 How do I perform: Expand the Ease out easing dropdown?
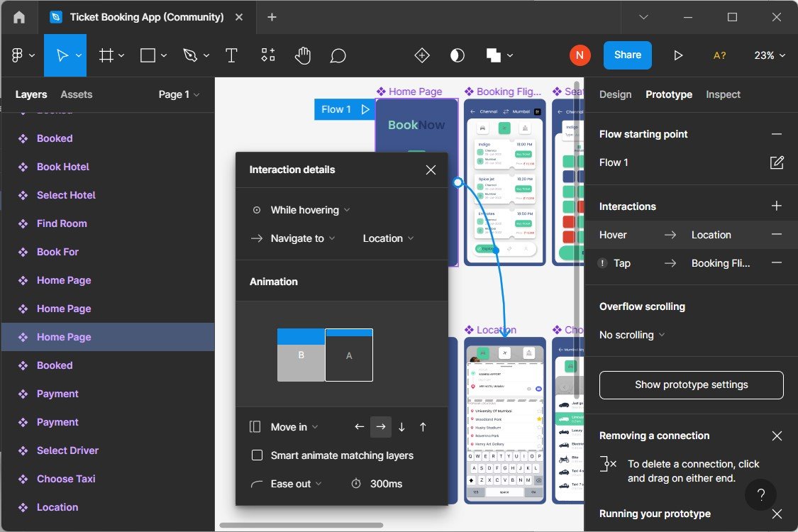coord(296,484)
